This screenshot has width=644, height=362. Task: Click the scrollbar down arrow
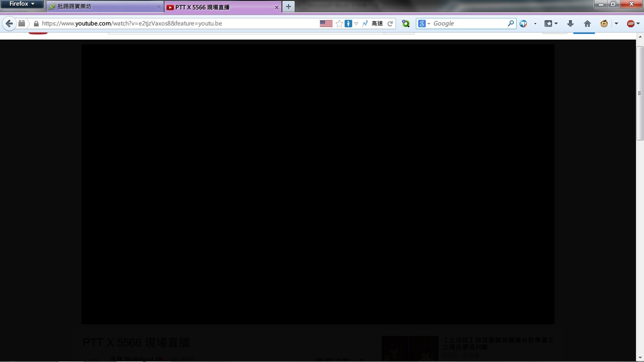640,358
